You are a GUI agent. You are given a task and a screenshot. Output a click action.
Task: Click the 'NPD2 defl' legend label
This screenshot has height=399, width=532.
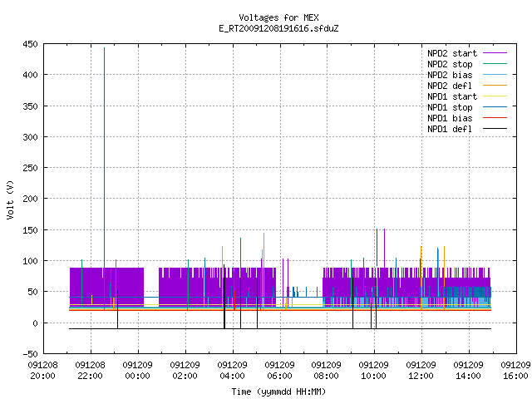(x=450, y=86)
